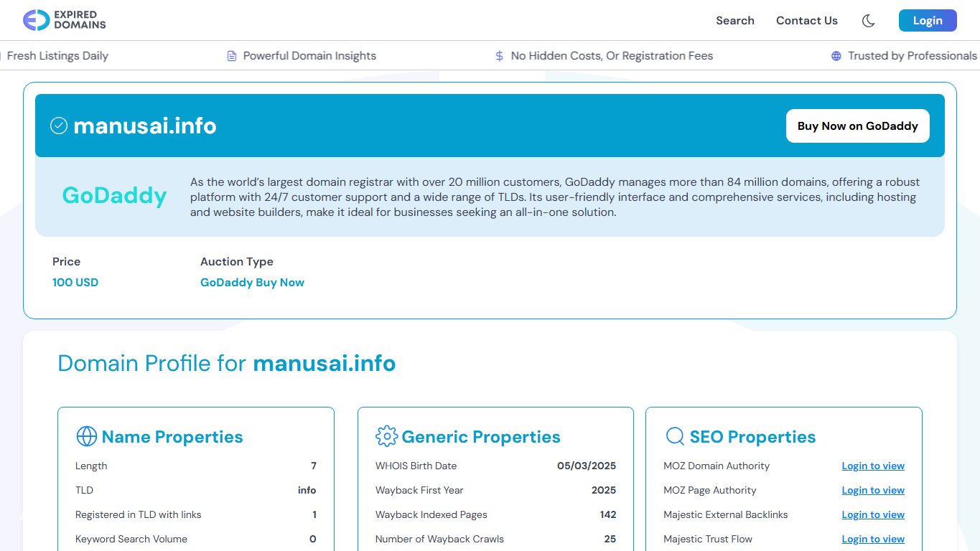Screen dimensions: 980x551
Task: Open the Contact Us page
Action: click(x=807, y=21)
